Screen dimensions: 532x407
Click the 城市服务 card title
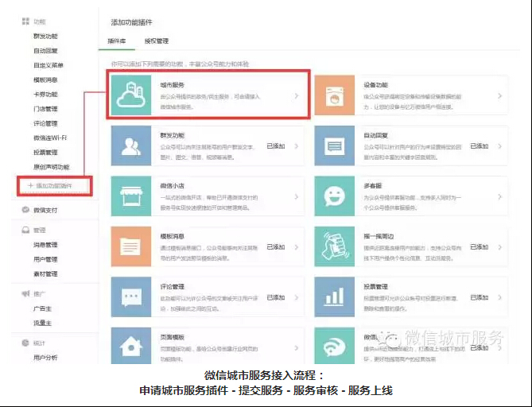coord(173,85)
